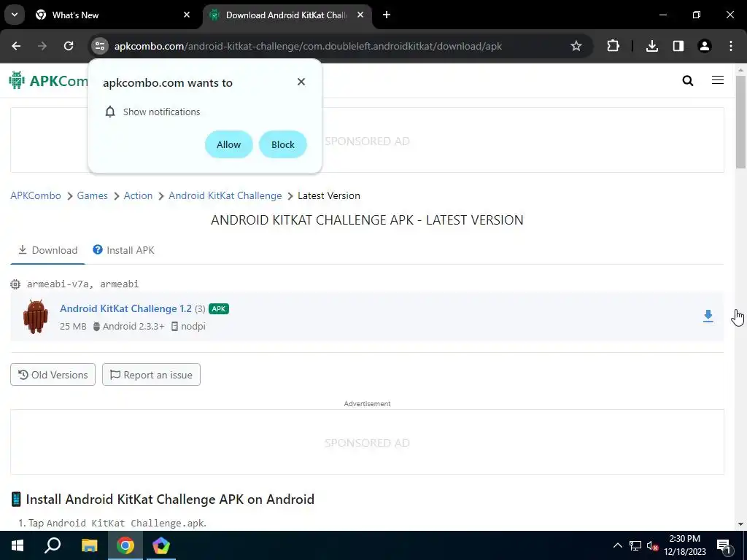Screen dimensions: 747x560
Task: Click the colorful pentagon taskbar app
Action: (161, 545)
